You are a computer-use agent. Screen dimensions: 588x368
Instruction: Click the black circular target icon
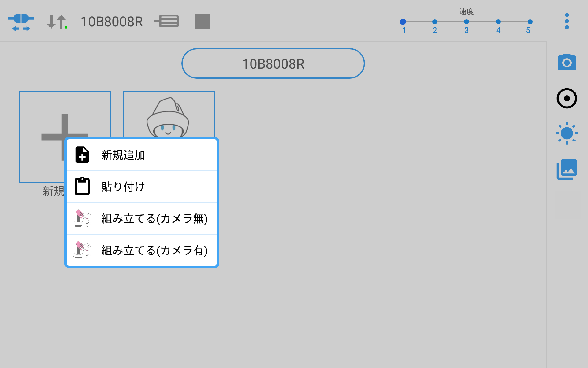pos(567,98)
